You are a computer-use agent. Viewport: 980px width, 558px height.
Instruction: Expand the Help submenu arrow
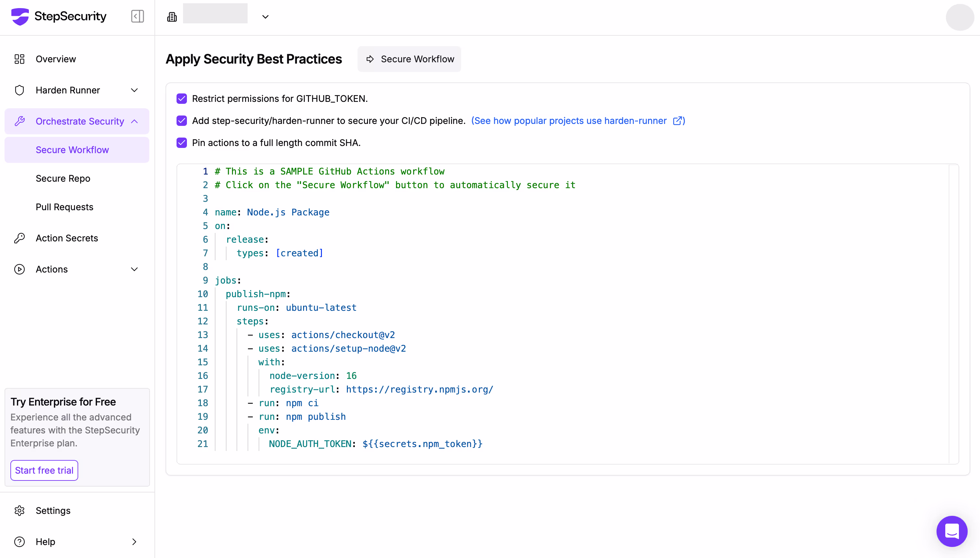click(x=134, y=541)
